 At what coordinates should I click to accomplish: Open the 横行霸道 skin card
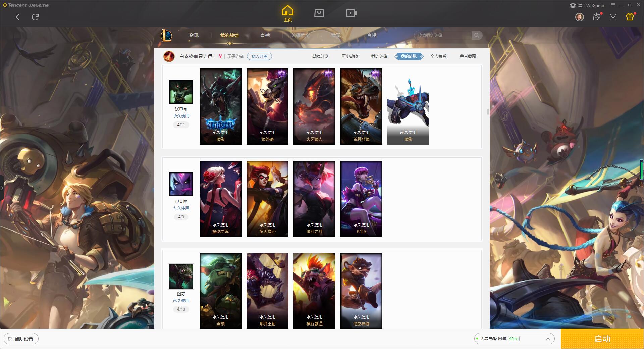[314, 291]
